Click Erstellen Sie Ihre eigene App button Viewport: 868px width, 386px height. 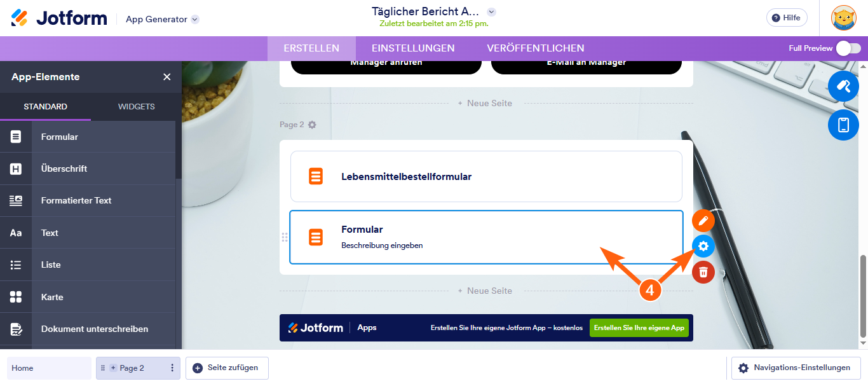[639, 328]
